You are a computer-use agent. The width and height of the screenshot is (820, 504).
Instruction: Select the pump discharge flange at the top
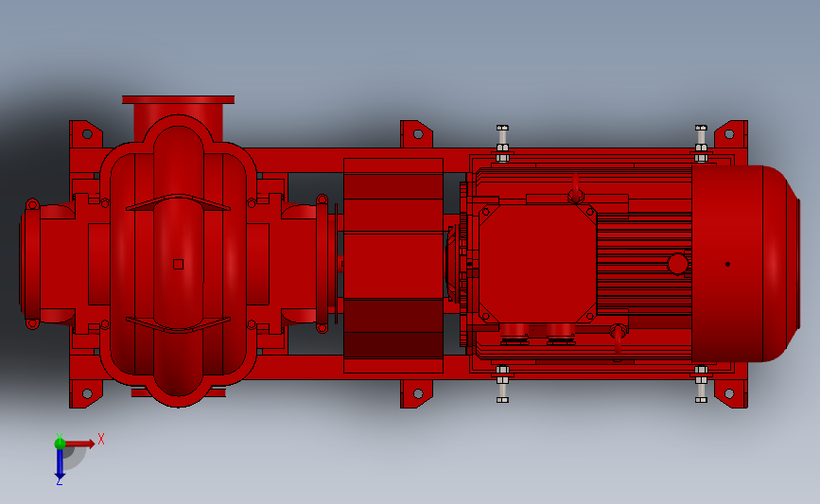(178, 99)
